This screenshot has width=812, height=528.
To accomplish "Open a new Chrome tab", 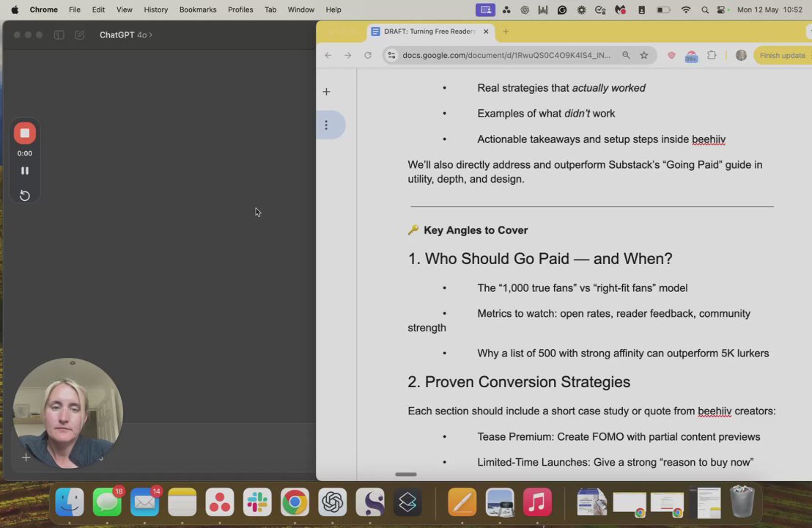I will pyautogui.click(x=506, y=32).
